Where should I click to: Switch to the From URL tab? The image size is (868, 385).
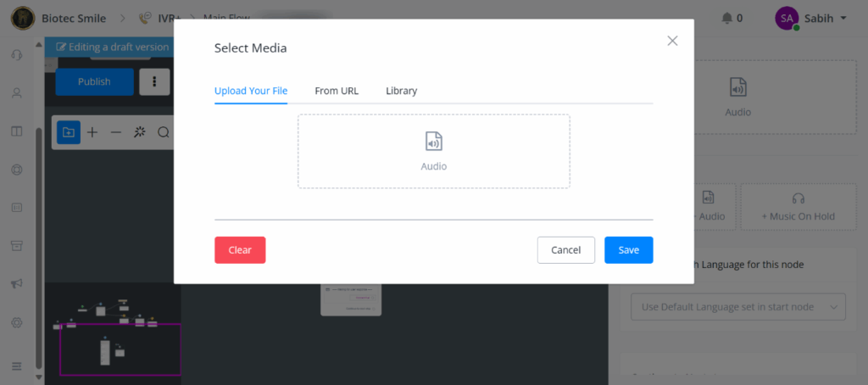click(337, 91)
